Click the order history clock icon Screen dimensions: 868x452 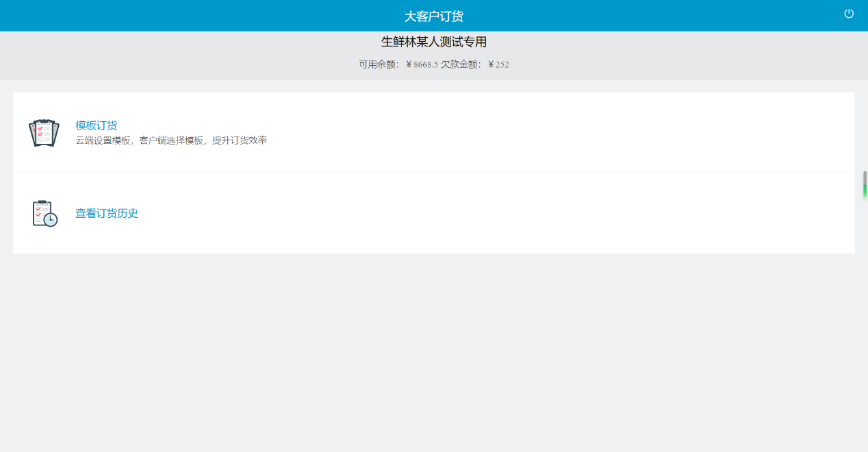pos(45,214)
